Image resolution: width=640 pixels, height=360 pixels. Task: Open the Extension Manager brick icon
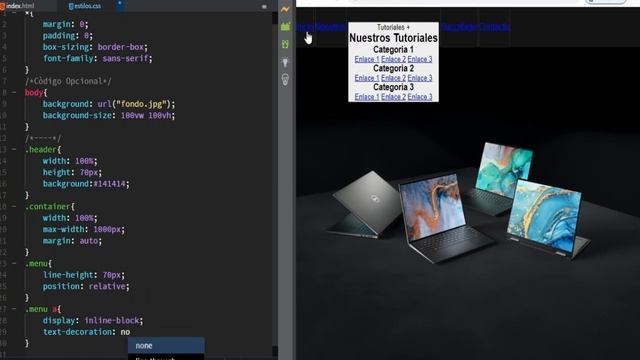[x=285, y=27]
